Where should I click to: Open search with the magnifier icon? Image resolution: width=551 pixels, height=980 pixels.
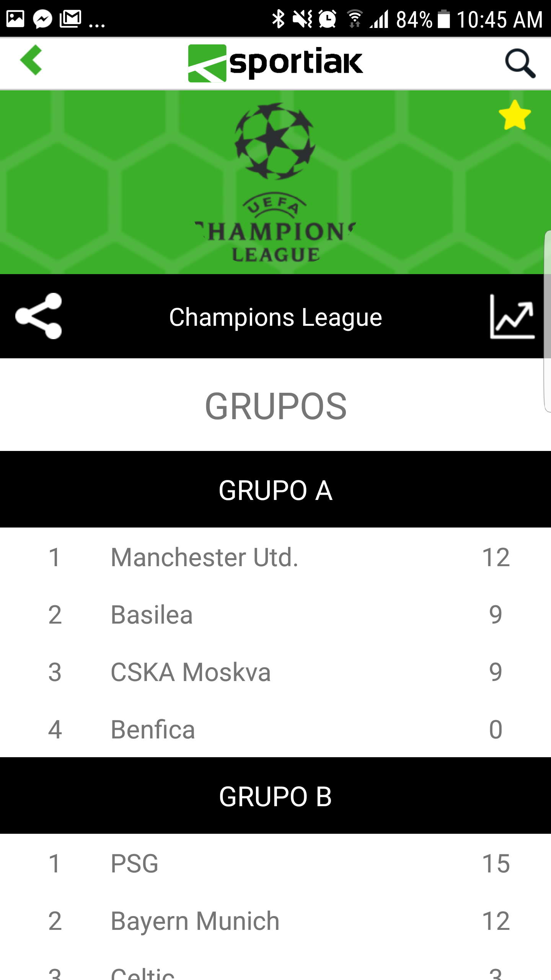520,63
